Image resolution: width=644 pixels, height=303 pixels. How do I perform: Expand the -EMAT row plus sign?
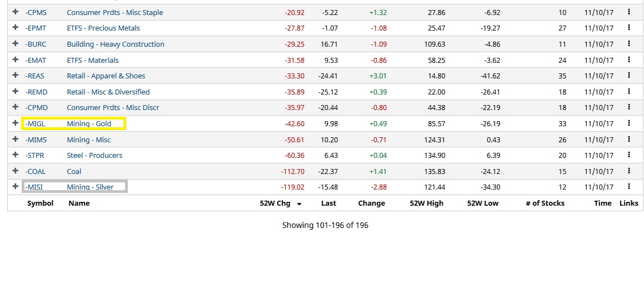coord(16,60)
